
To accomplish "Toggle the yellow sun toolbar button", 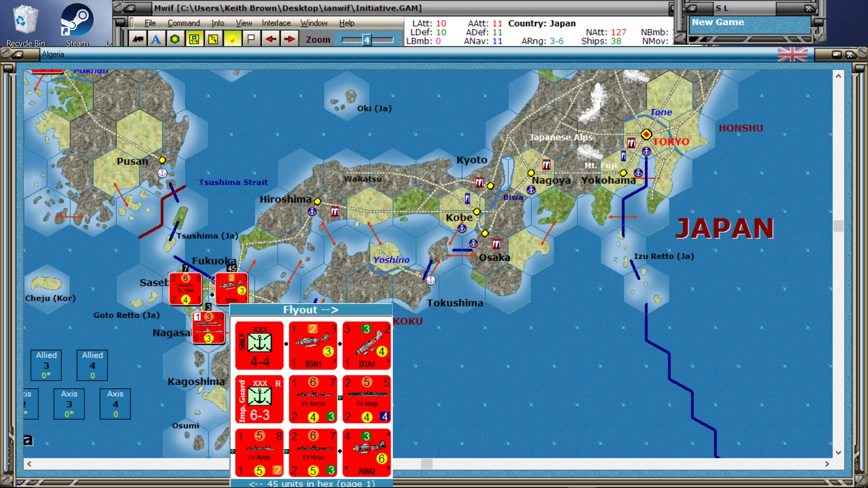I will (x=232, y=39).
